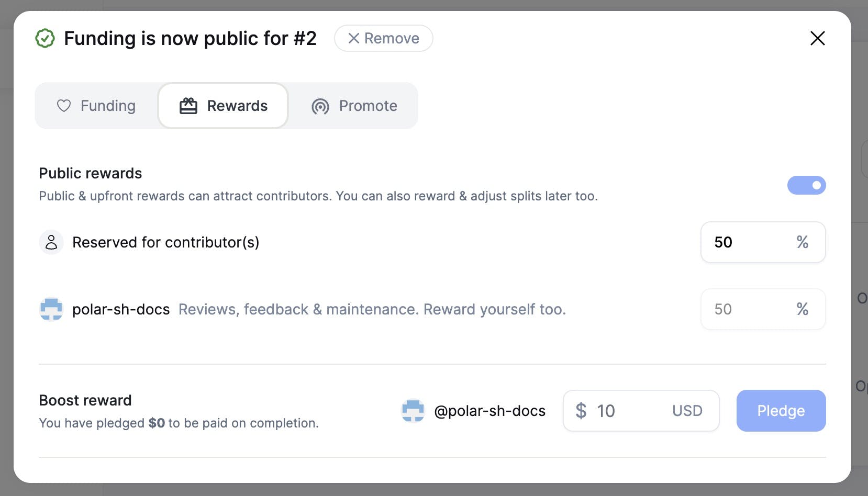This screenshot has height=496, width=868.
Task: Click the @polar-sh-docs avatar near pledge
Action: pos(413,411)
